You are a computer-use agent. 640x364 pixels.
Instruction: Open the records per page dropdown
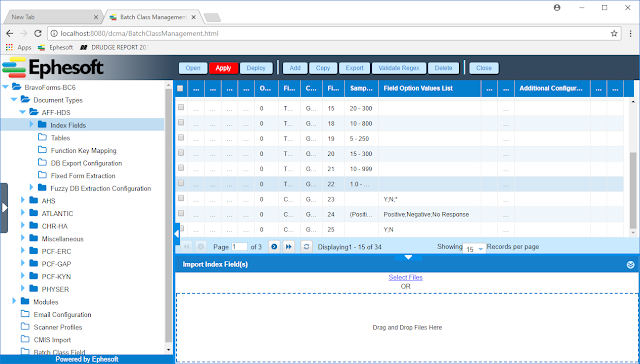(x=474, y=249)
